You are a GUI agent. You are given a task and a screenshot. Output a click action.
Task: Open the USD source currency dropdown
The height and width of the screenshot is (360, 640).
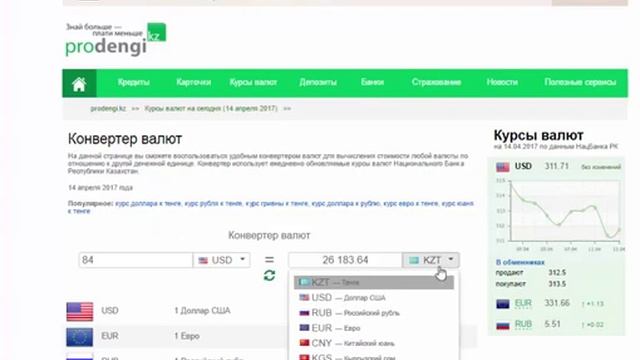pos(222,260)
